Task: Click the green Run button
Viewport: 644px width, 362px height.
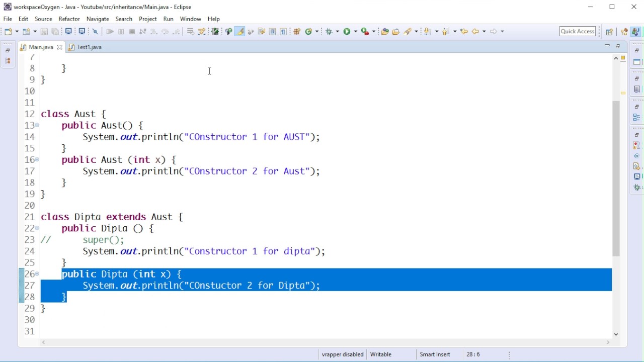Action: 347,31
